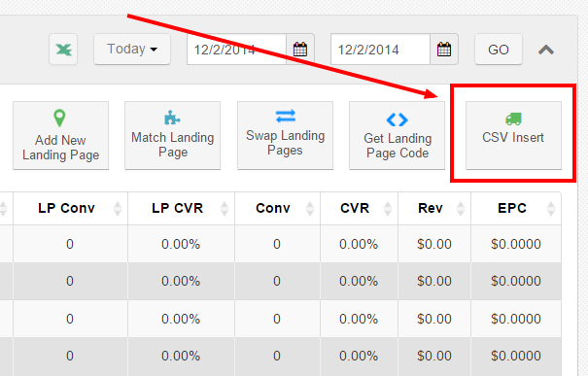
Task: Click the Add New Landing Page button
Action: pyautogui.click(x=61, y=135)
